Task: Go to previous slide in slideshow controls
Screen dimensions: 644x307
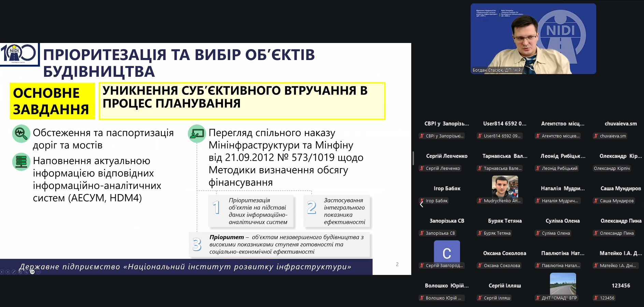Action: click(2, 272)
